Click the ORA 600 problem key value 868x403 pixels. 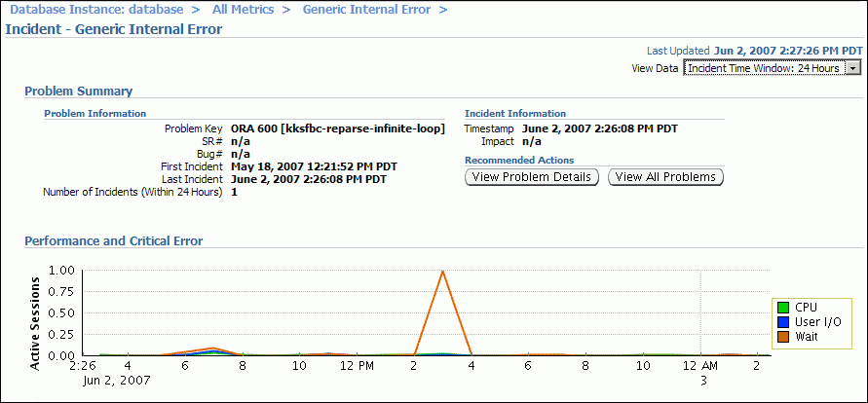click(337, 128)
